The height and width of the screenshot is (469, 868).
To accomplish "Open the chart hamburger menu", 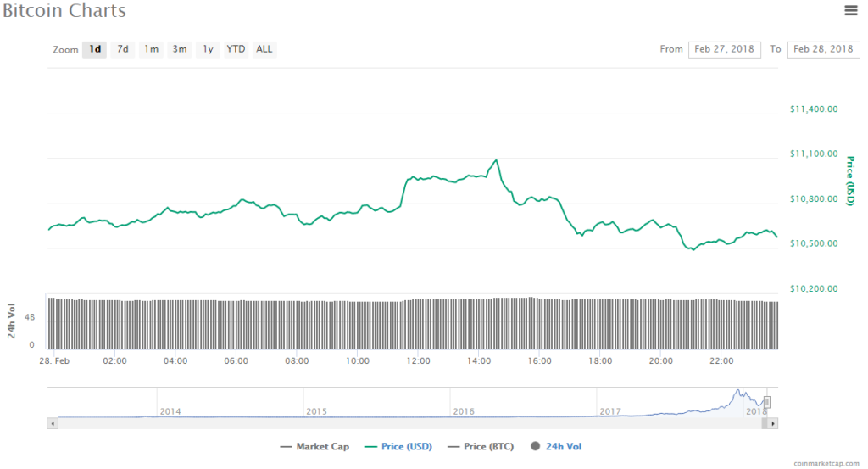I will [x=851, y=10].
